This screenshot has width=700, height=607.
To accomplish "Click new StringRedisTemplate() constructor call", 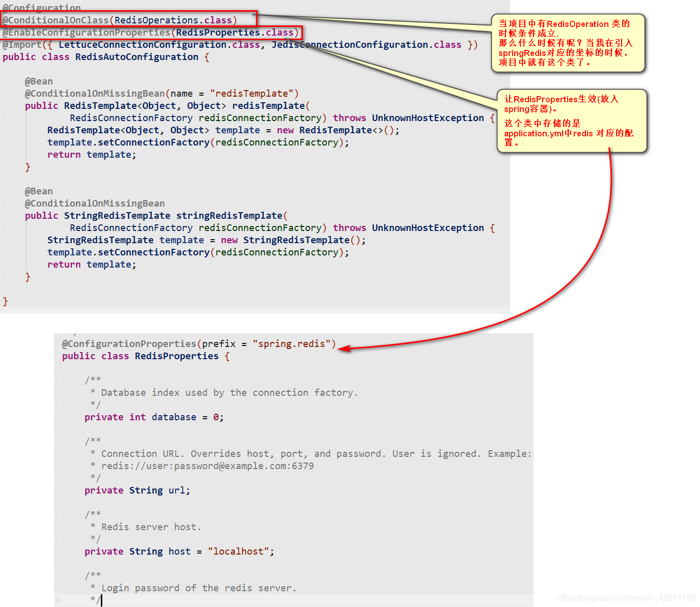I will (290, 240).
